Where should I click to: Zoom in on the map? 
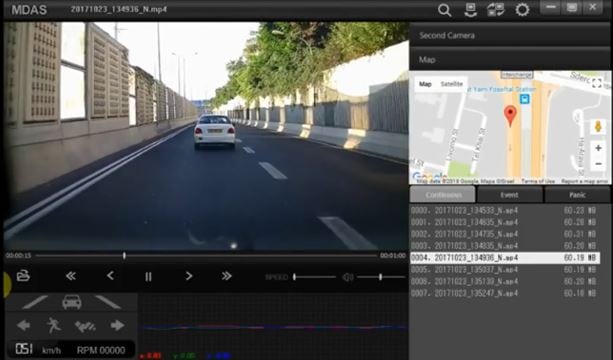(x=598, y=148)
